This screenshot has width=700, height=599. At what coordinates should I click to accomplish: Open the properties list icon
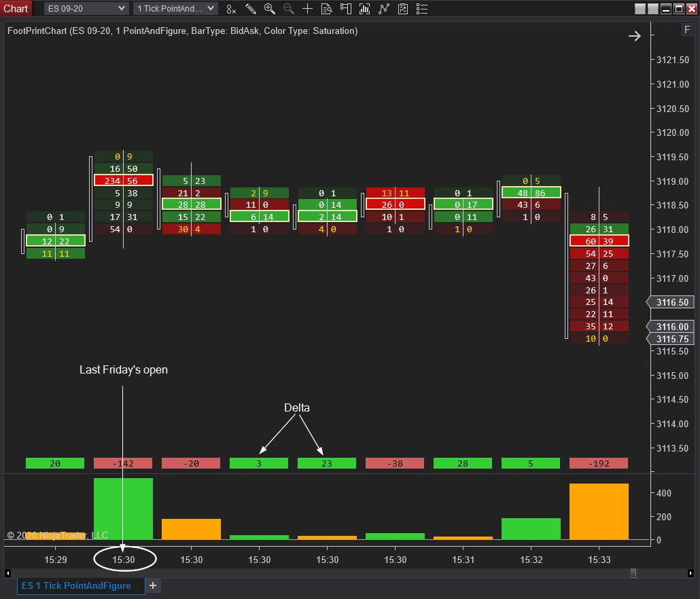point(422,9)
